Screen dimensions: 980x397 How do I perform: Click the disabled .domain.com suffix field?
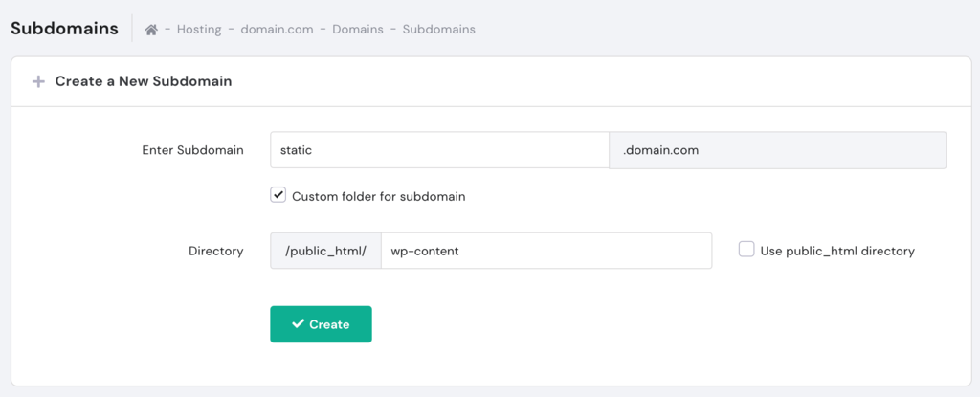[x=777, y=150]
